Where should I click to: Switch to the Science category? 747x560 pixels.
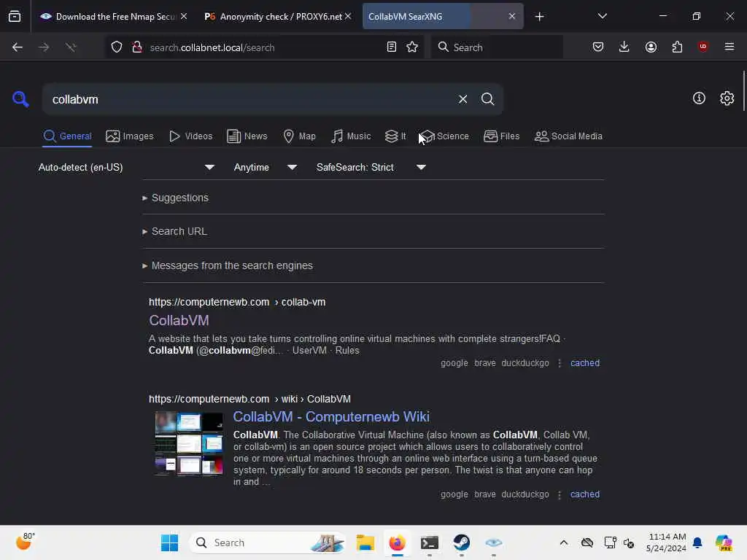click(444, 136)
